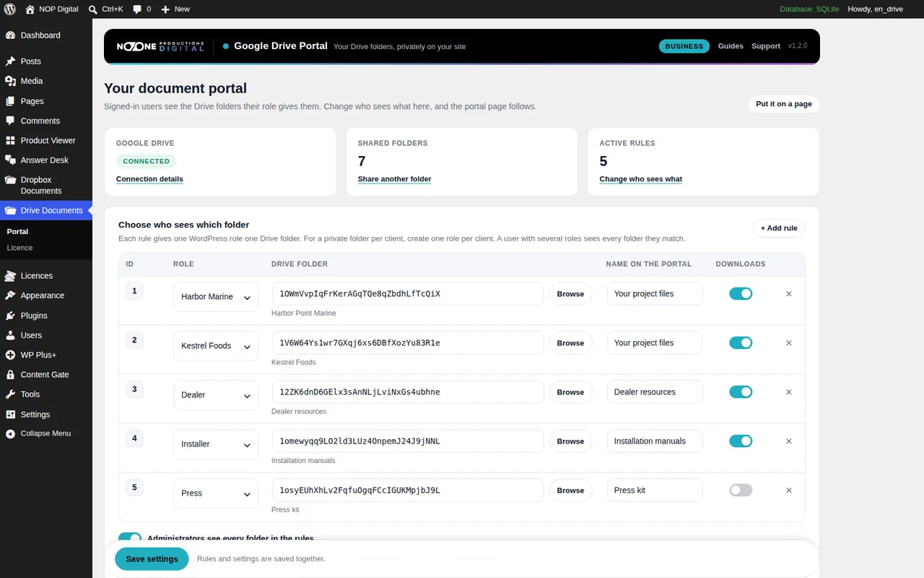Remove the Harbor Marine rule with its X

[788, 294]
